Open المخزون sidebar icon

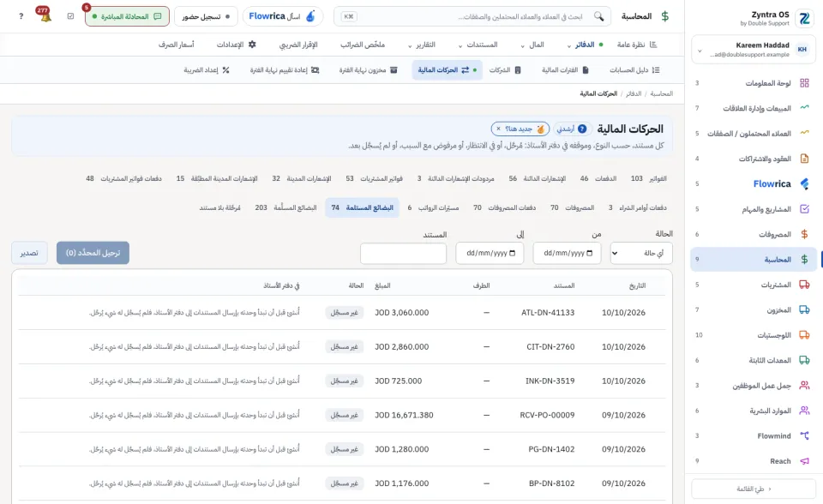coord(804,309)
